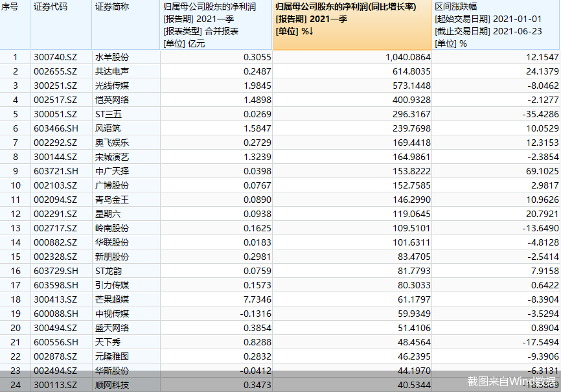Click the name 盛天网络
The height and width of the screenshot is (392, 561).
112,328
